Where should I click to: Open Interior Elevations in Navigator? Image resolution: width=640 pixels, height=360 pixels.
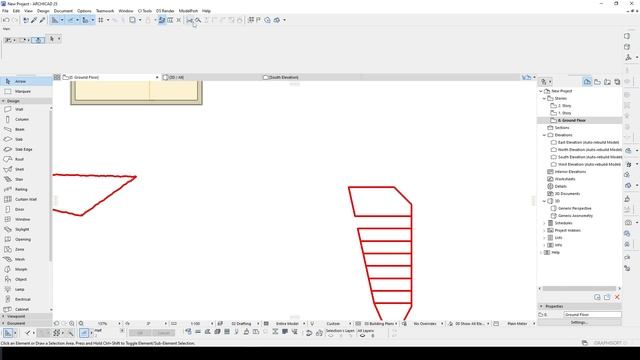(x=570, y=172)
